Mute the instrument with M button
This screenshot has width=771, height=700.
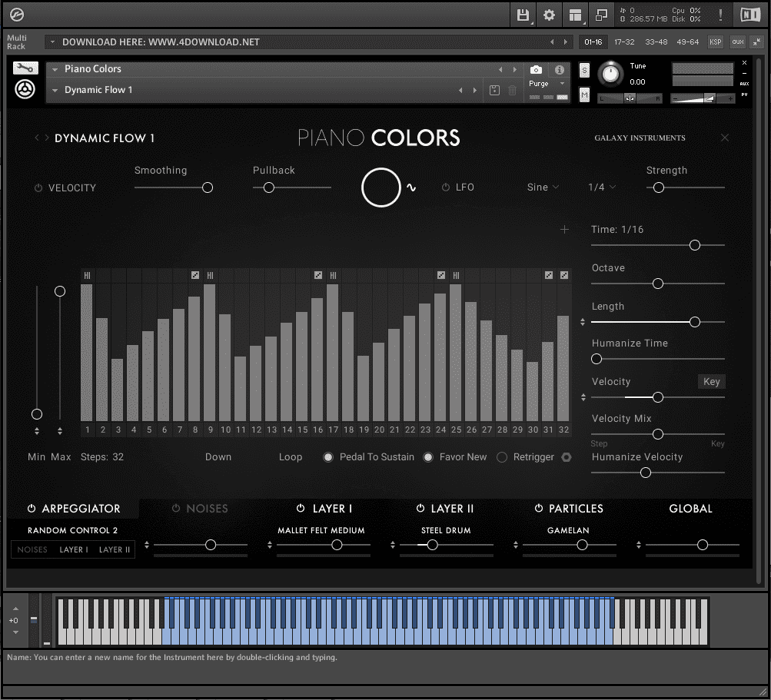584,95
